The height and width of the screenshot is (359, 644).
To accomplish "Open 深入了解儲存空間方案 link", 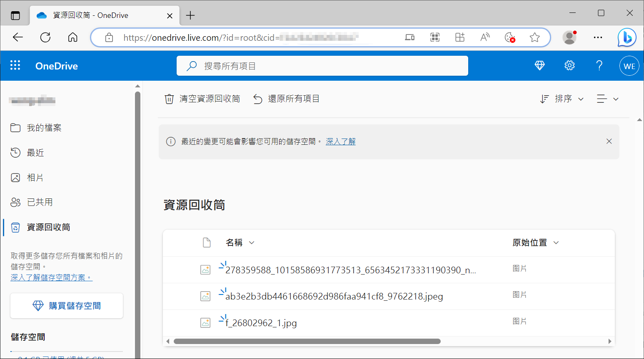I will (52, 277).
